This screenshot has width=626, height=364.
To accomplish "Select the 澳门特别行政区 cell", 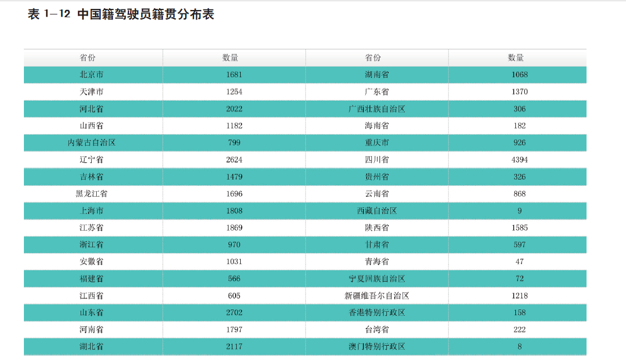I will coord(376,346).
